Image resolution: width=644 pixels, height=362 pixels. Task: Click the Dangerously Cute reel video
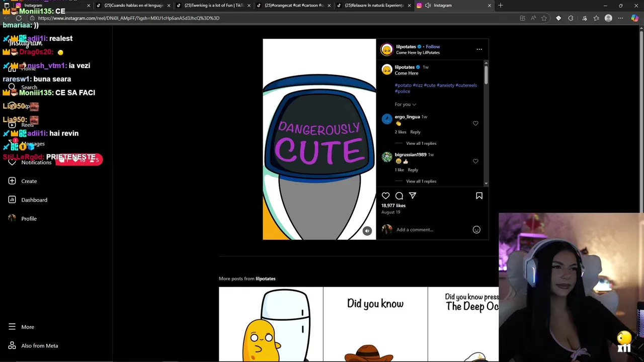pos(319,139)
